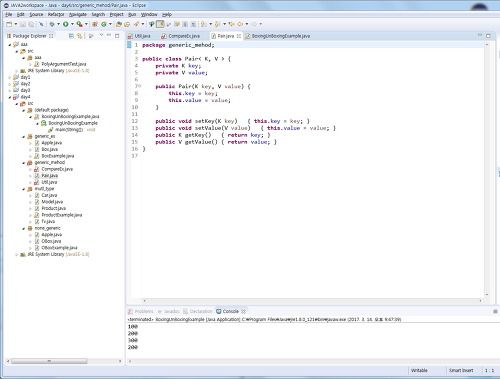Switch to the Problems tab
Viewport: 500px width, 379px height.
coord(141,311)
